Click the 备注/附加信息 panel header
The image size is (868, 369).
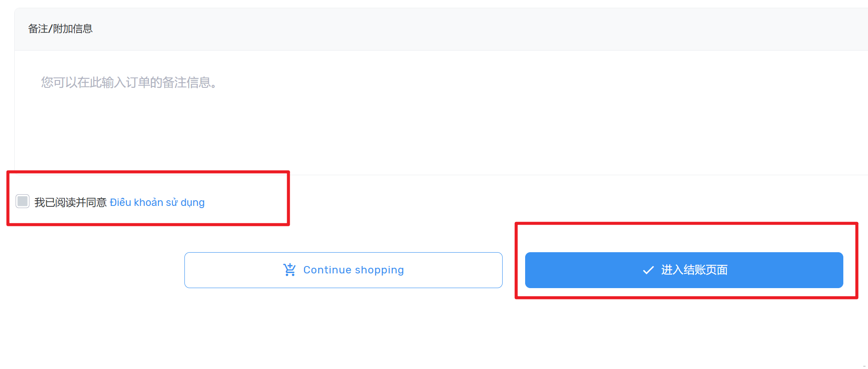coord(60,29)
